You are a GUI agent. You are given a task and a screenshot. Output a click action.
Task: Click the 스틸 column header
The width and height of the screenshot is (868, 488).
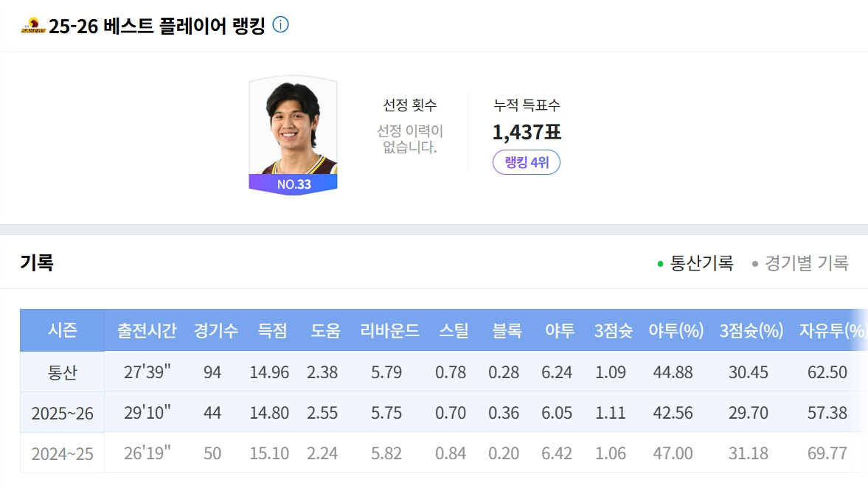pyautogui.click(x=454, y=330)
